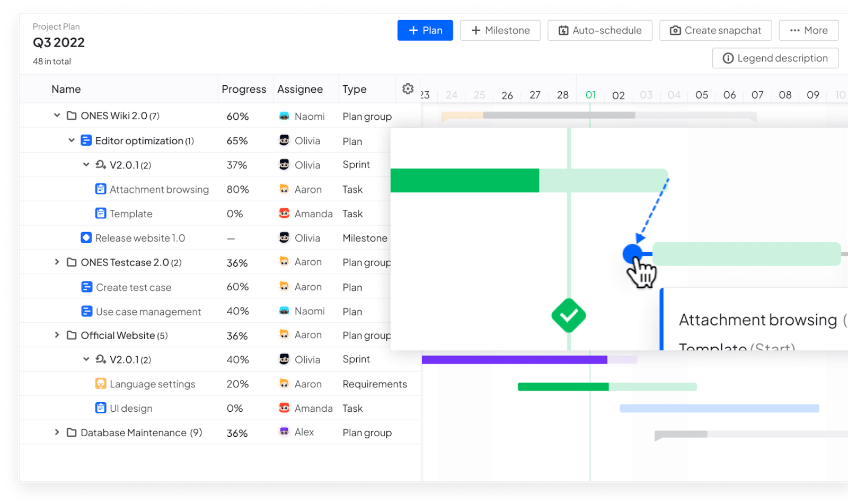Click the Legend description info icon
Image resolution: width=848 pixels, height=504 pixels.
tap(729, 58)
